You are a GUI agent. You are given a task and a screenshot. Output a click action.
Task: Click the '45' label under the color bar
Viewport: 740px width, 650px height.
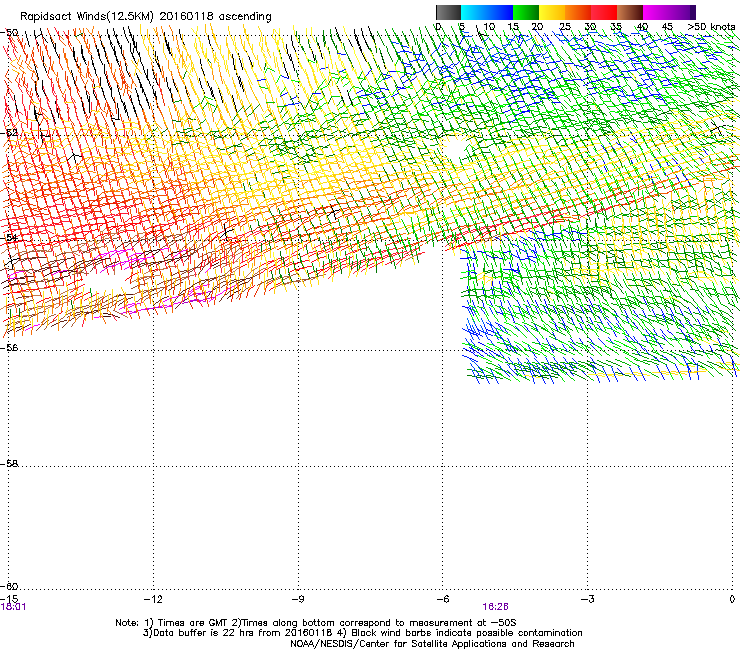click(667, 27)
